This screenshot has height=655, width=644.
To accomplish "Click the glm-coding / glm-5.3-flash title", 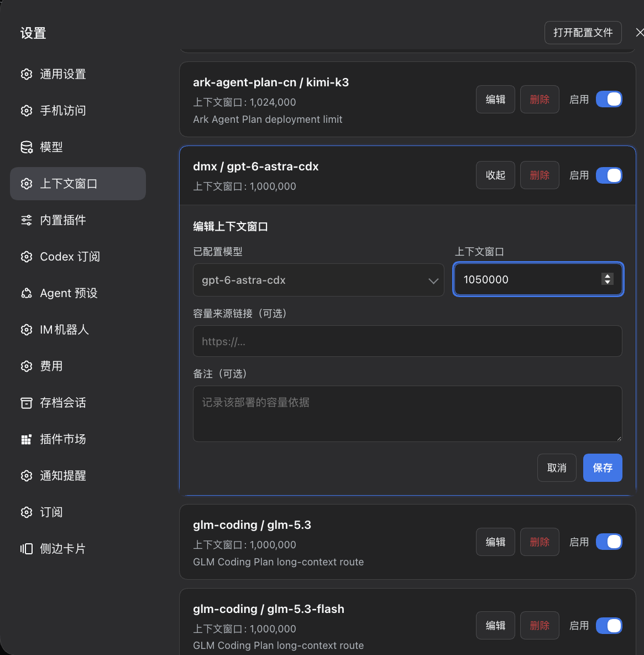I will point(268,609).
